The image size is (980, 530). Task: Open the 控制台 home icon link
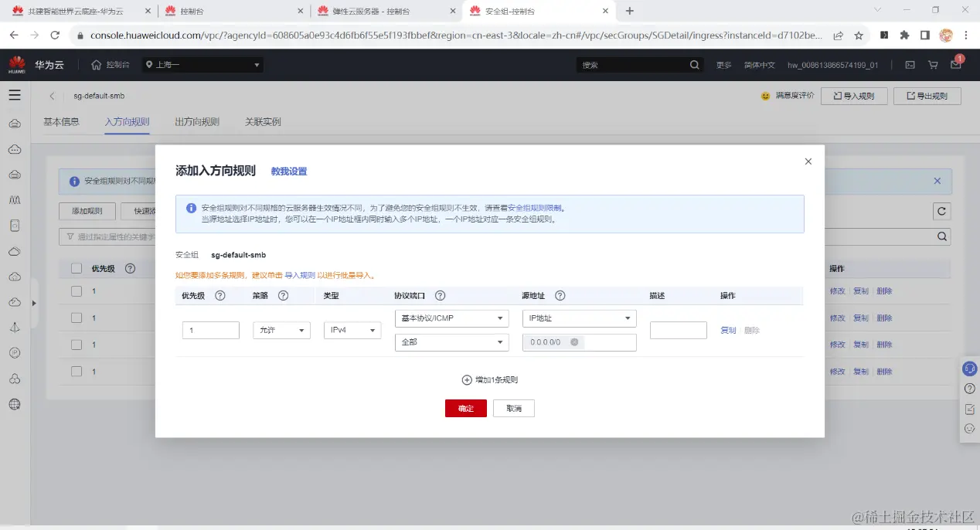(x=110, y=65)
